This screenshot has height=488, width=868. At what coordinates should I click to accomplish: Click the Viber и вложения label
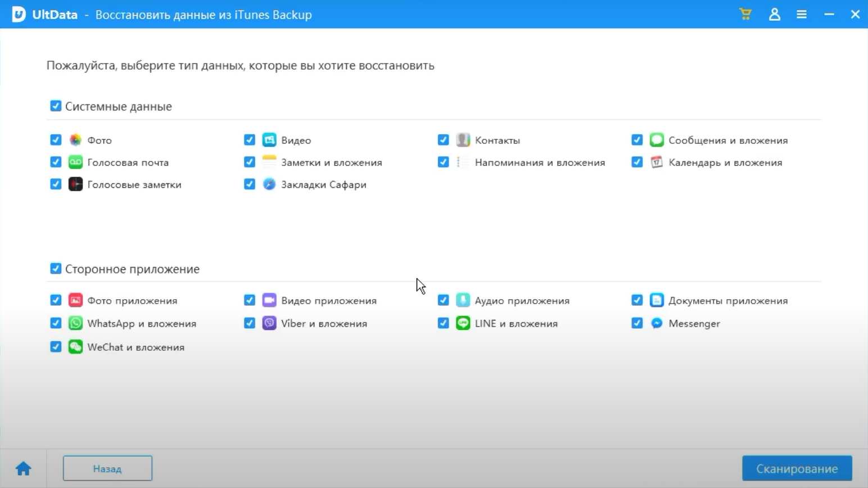click(324, 324)
